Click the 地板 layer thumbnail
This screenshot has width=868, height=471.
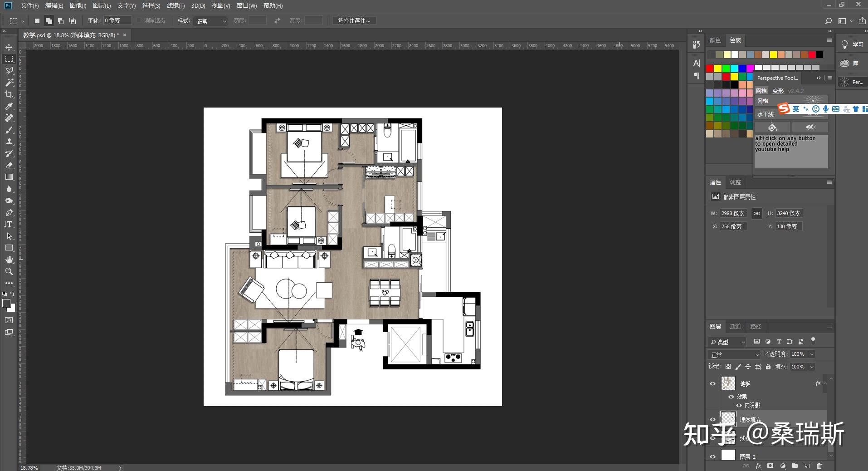(728, 383)
